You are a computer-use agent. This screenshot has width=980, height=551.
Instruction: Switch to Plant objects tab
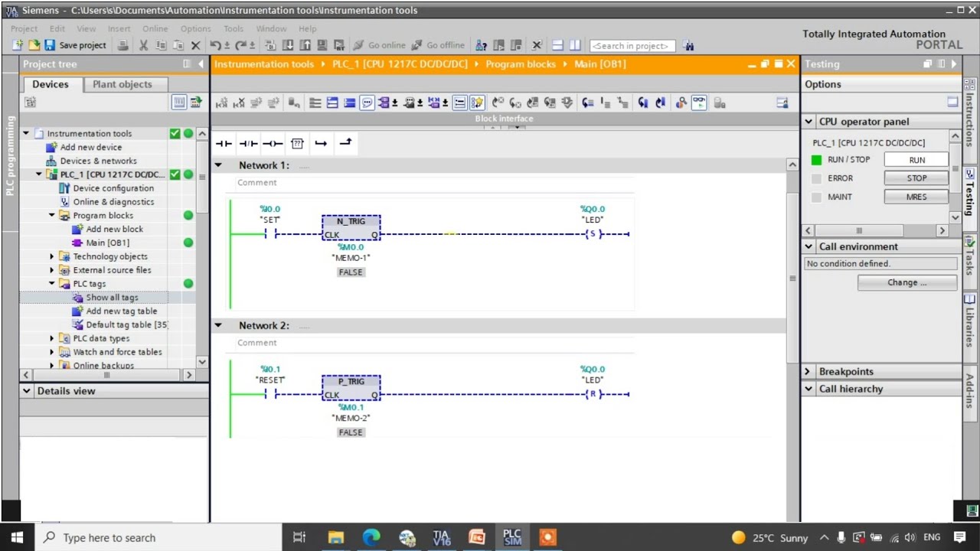[122, 84]
